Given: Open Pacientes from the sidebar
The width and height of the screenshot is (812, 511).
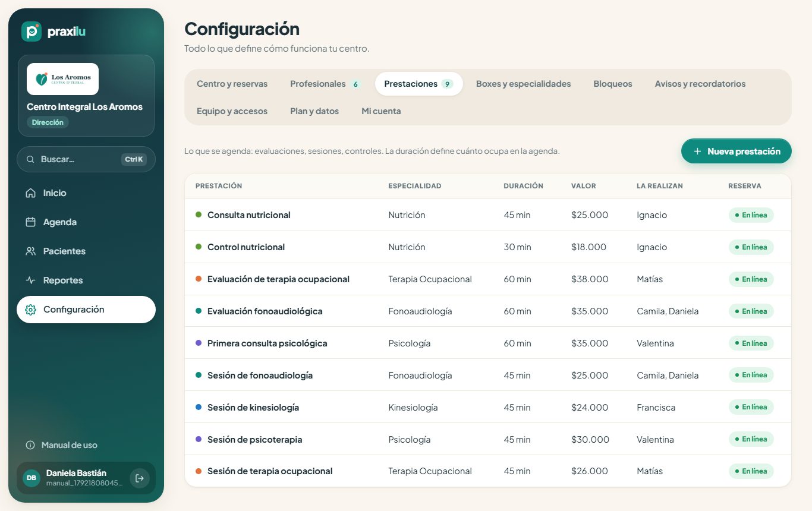Looking at the screenshot, I should click(x=86, y=251).
